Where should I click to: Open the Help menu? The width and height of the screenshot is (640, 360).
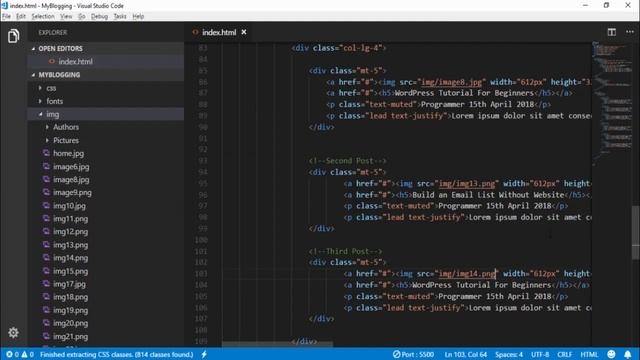click(x=138, y=16)
